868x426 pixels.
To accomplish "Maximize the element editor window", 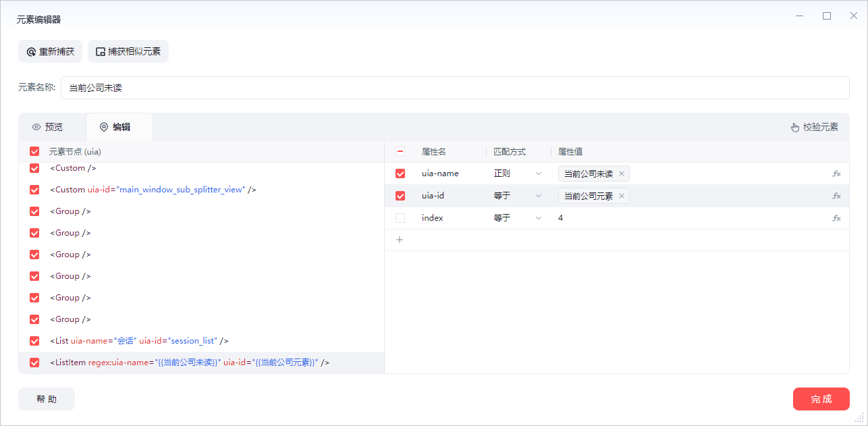I will [827, 16].
